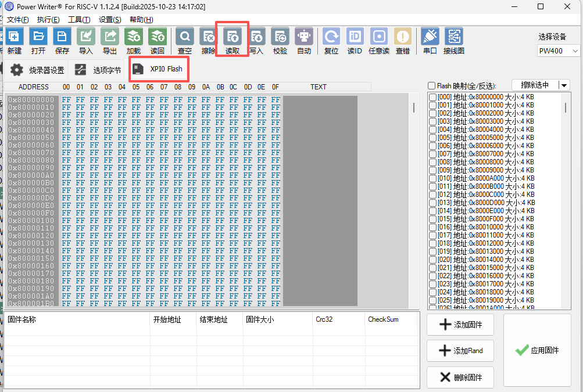Viewport: 583px width, 392px height.
Task: Toggle the Flash 映射 select-all checkbox
Action: [431, 86]
